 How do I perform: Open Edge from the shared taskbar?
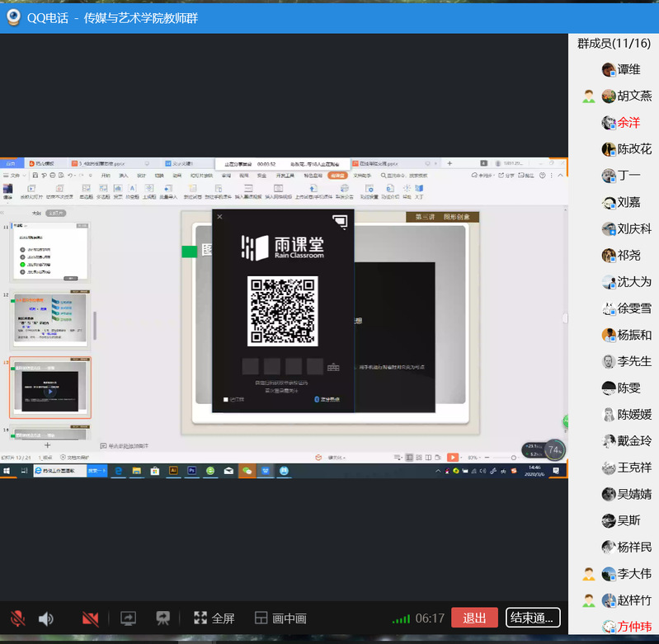point(119,471)
